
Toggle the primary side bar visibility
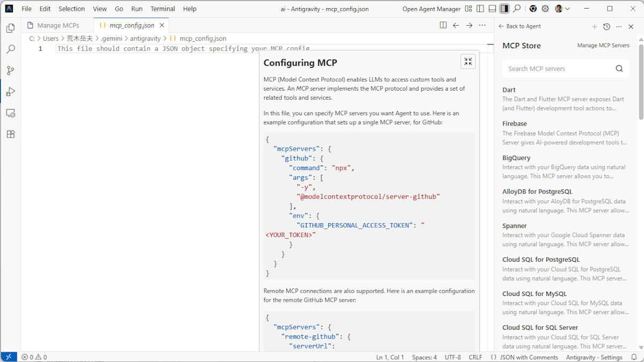(480, 9)
